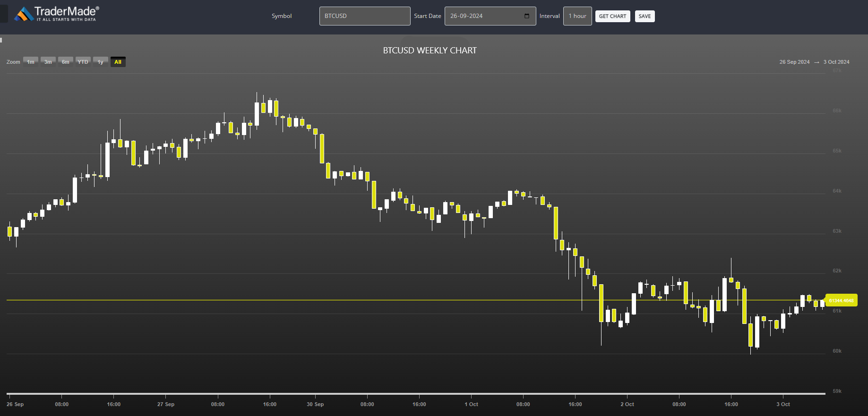Image resolution: width=868 pixels, height=416 pixels.
Task: Click the 3 Oct label on time axis
Action: click(x=783, y=404)
